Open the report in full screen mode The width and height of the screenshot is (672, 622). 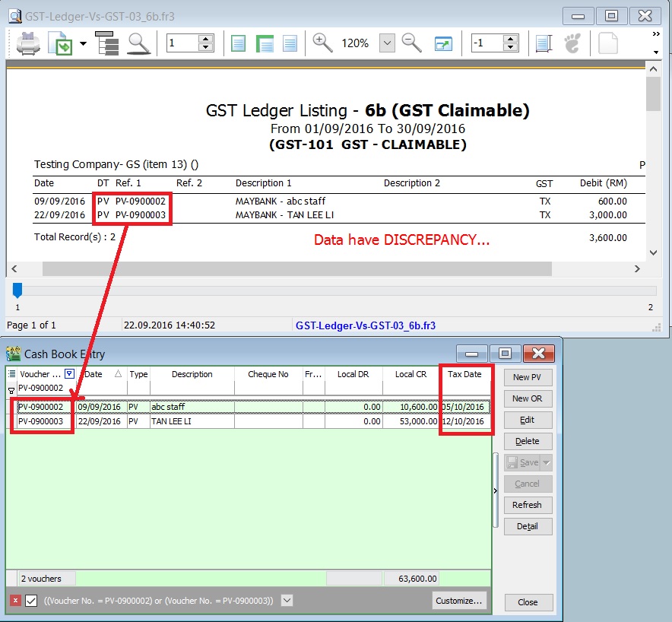pos(442,43)
